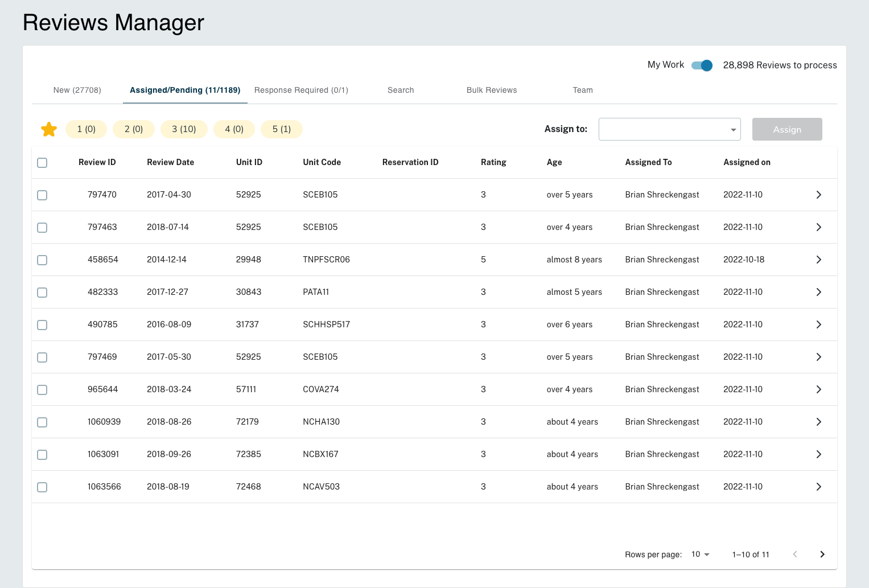Click the Assign button
This screenshot has width=869, height=588.
pos(787,129)
